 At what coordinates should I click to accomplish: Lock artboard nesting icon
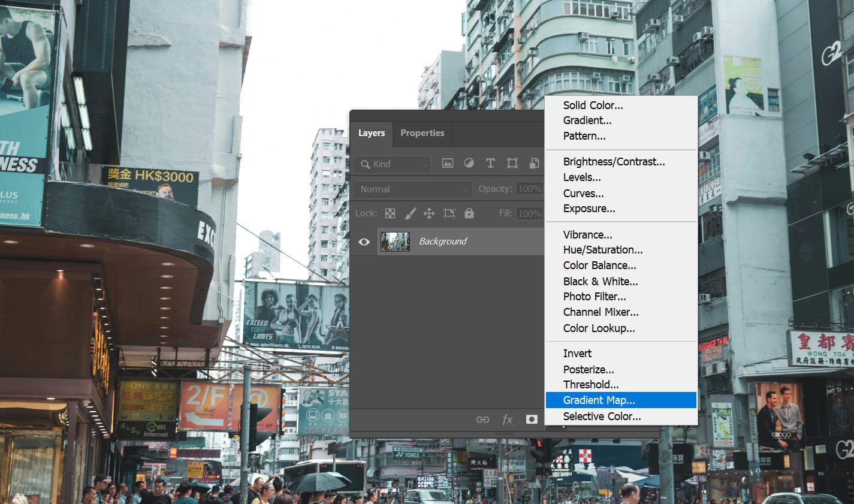pos(449,213)
